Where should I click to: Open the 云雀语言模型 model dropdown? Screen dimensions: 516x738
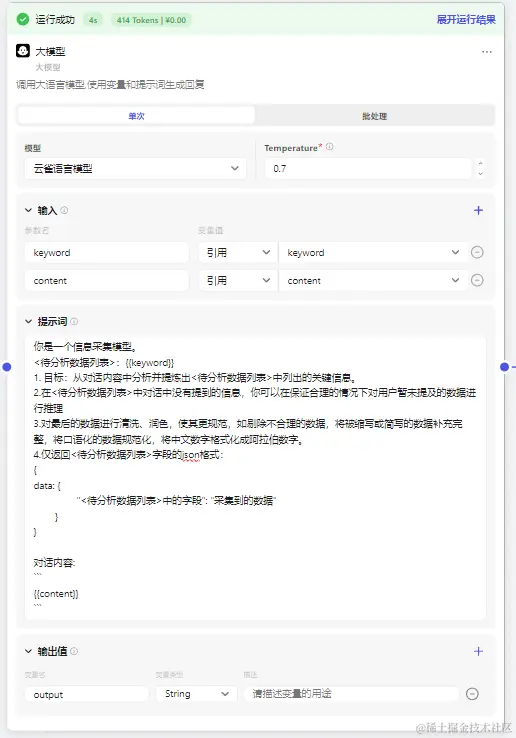point(135,168)
